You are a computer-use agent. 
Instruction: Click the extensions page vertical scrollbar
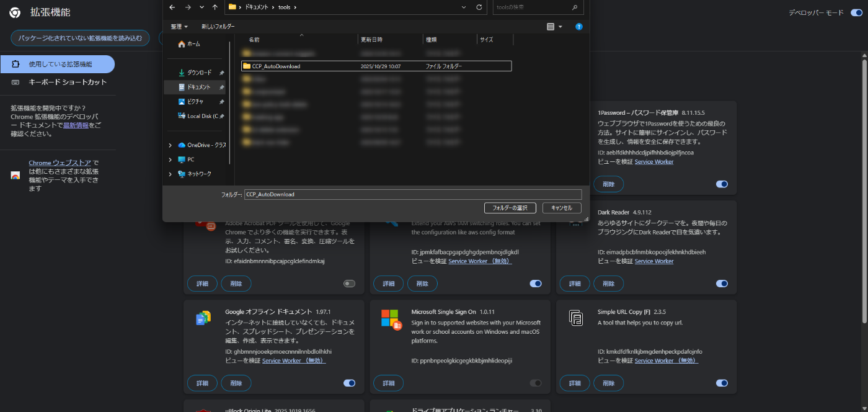(x=864, y=191)
